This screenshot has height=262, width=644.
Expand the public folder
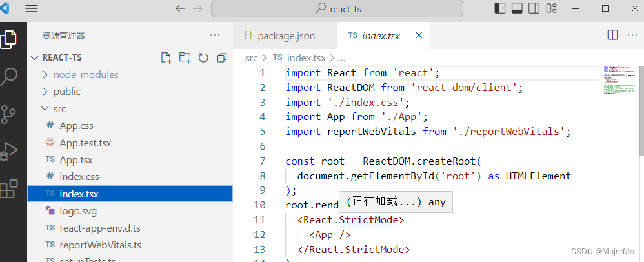[x=130, y=92]
